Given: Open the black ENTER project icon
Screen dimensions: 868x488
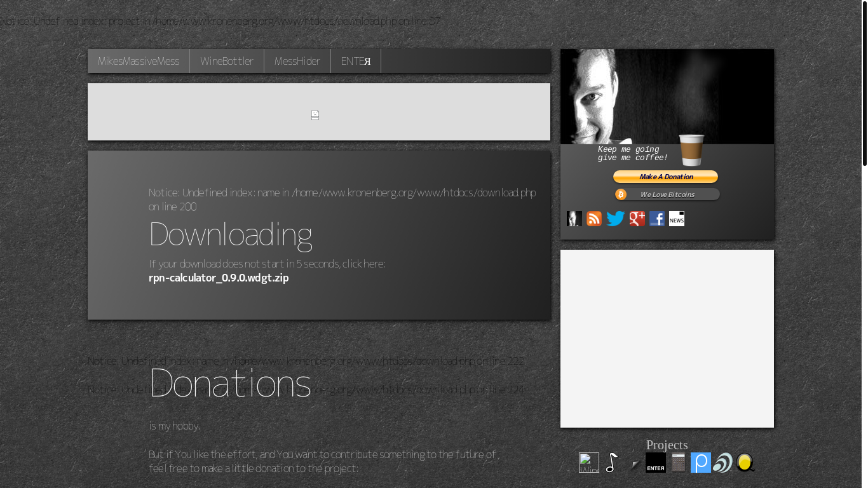Looking at the screenshot, I should coord(656,463).
